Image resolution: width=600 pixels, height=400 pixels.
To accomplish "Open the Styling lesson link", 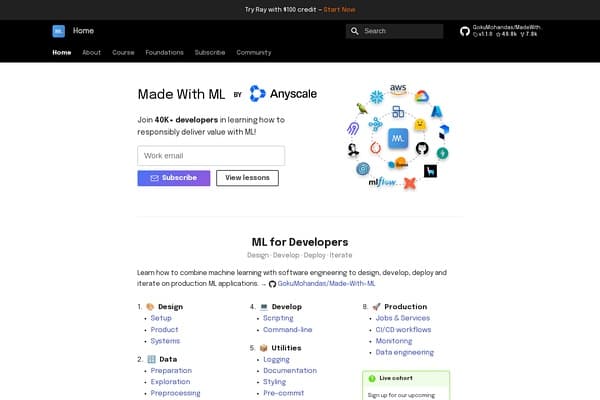I will pyautogui.click(x=274, y=382).
